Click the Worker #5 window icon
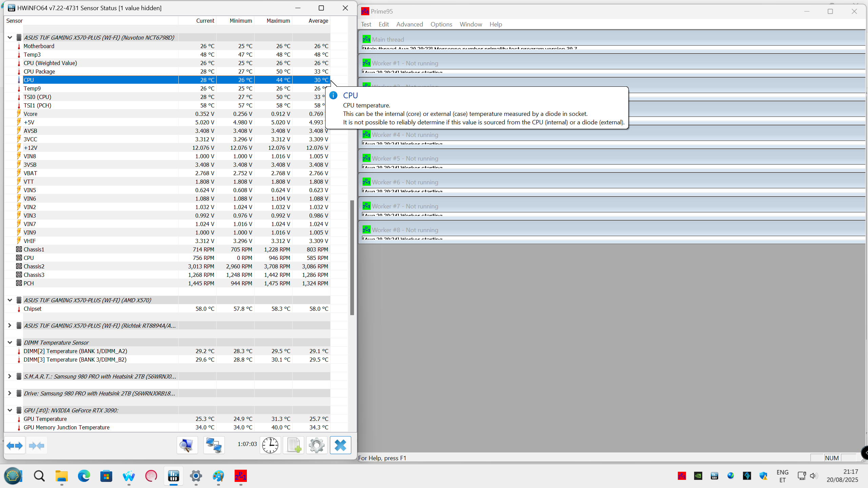868x488 pixels. tap(366, 158)
